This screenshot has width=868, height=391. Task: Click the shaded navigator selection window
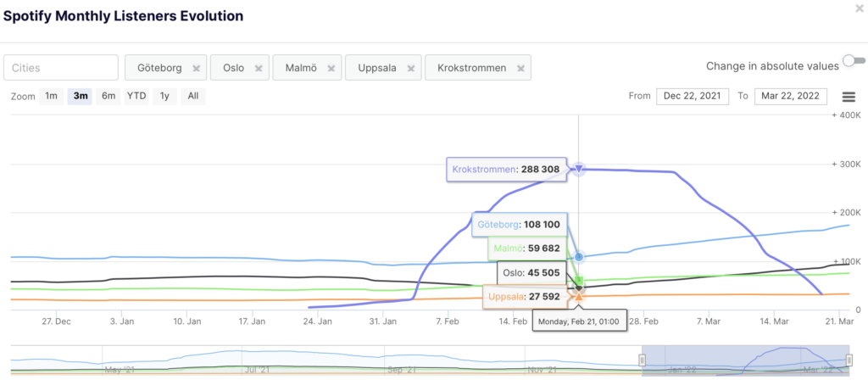click(x=746, y=360)
